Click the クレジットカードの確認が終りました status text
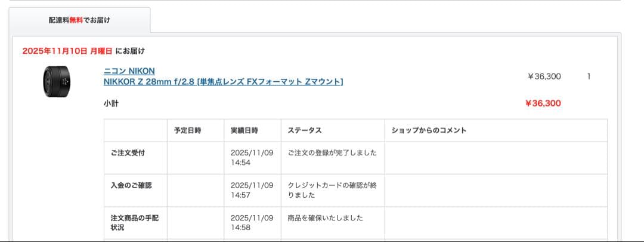The height and width of the screenshot is (242, 644). (x=332, y=190)
